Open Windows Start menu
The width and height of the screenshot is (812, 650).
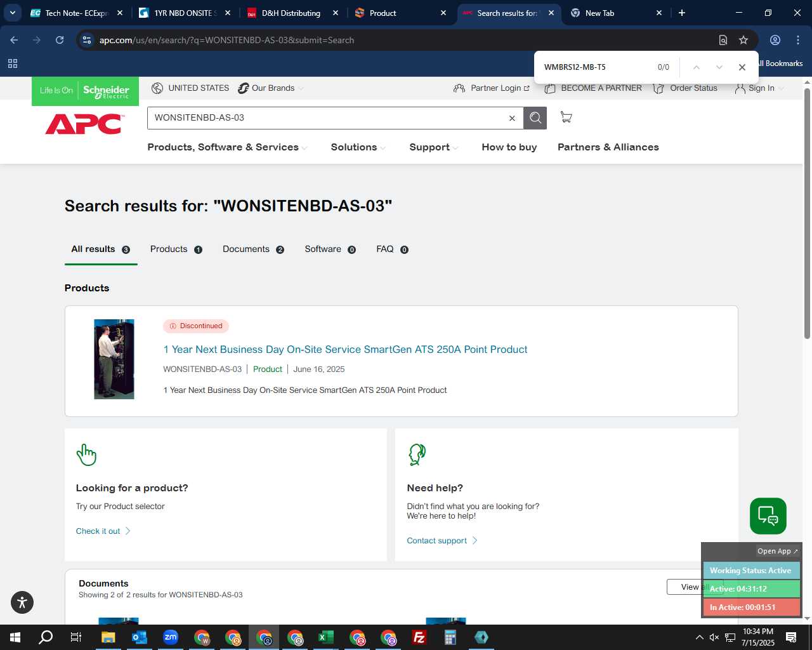tap(15, 637)
